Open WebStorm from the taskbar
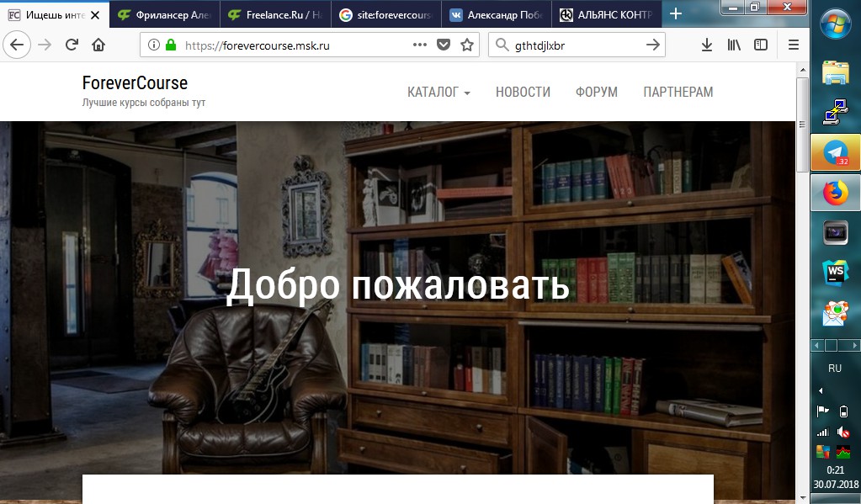861x504 pixels. click(x=835, y=273)
